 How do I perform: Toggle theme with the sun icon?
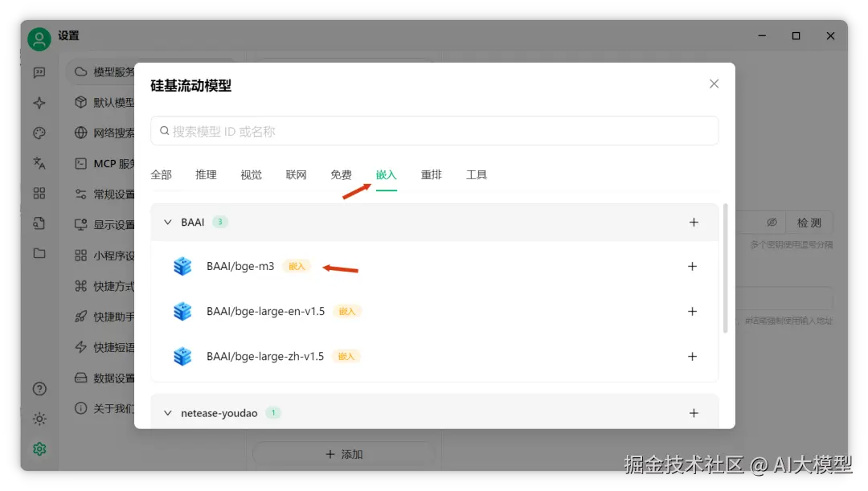pos(39,419)
